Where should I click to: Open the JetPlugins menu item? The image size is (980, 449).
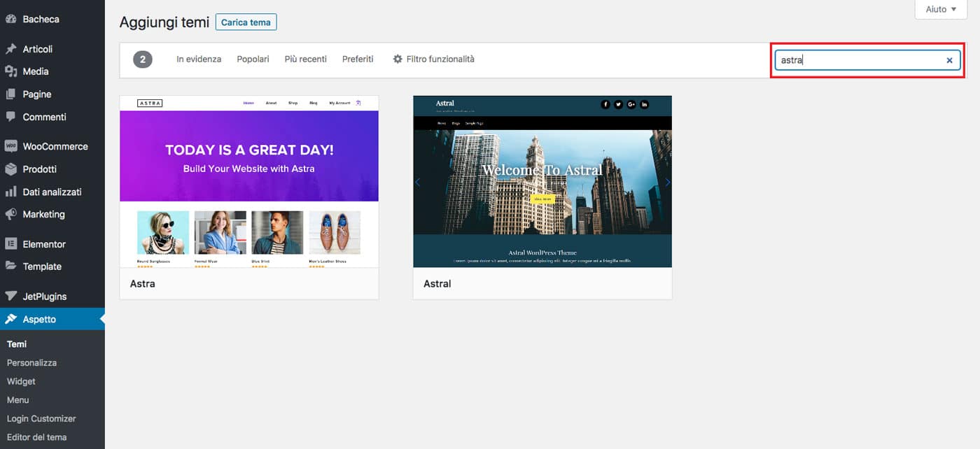click(52, 297)
